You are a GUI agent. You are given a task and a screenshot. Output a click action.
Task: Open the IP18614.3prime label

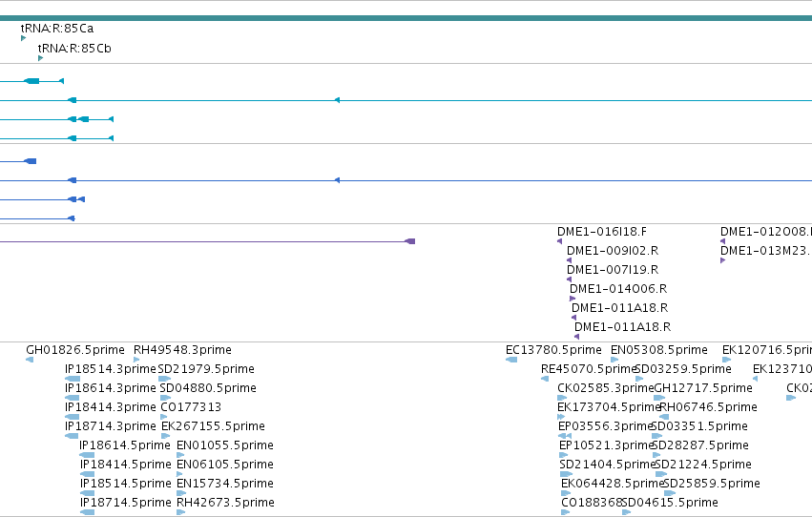point(111,388)
